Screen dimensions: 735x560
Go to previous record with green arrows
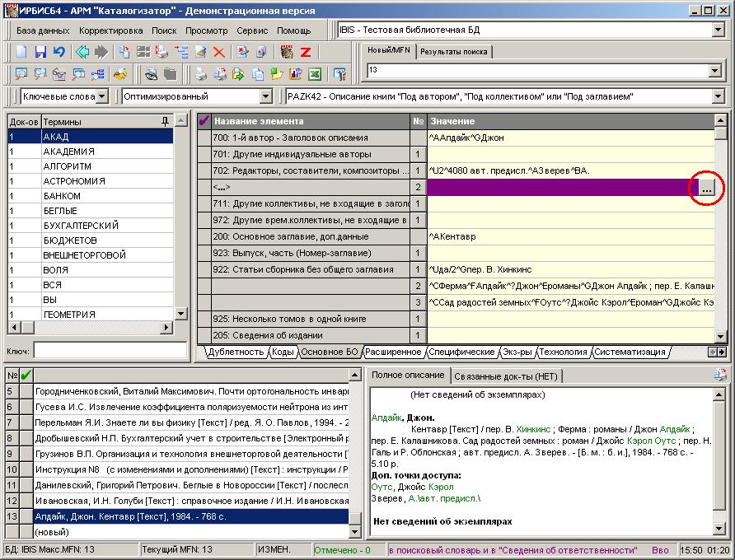click(82, 52)
